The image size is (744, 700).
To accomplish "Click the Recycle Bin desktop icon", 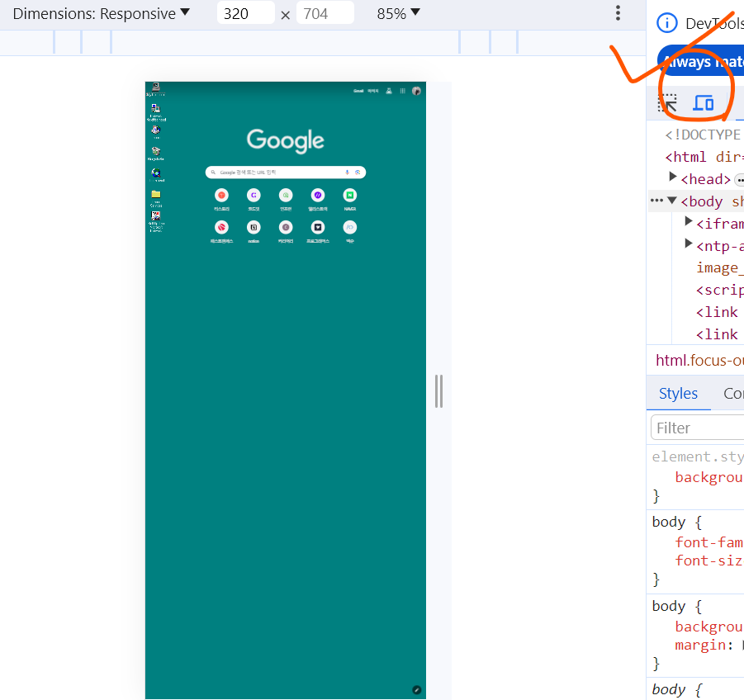I will [155, 154].
